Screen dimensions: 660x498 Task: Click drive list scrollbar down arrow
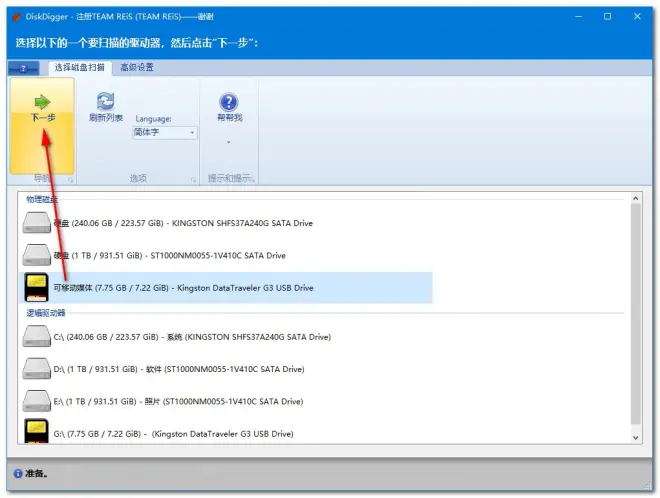click(x=636, y=438)
